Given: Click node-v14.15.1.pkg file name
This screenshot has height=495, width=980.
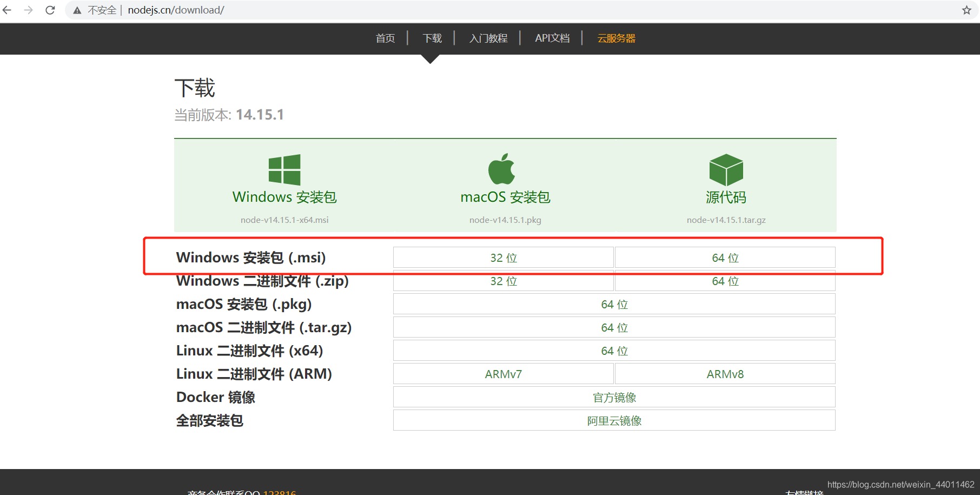Looking at the screenshot, I should [x=505, y=220].
